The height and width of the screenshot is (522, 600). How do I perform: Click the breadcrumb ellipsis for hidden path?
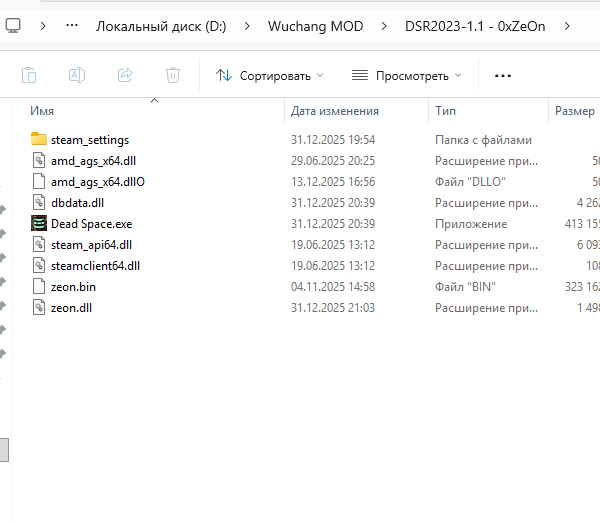pyautogui.click(x=71, y=26)
